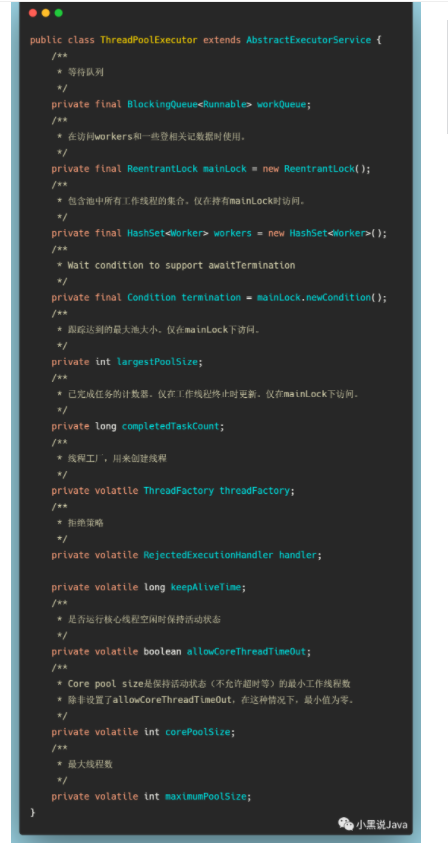Click the RejectedExecutionHandler type name
448x853 pixels.
[208, 555]
